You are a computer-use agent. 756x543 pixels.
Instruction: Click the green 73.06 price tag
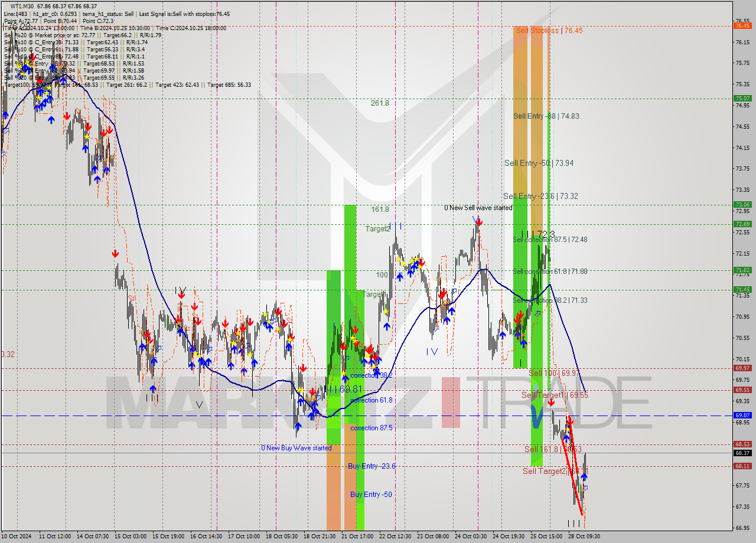[742, 205]
